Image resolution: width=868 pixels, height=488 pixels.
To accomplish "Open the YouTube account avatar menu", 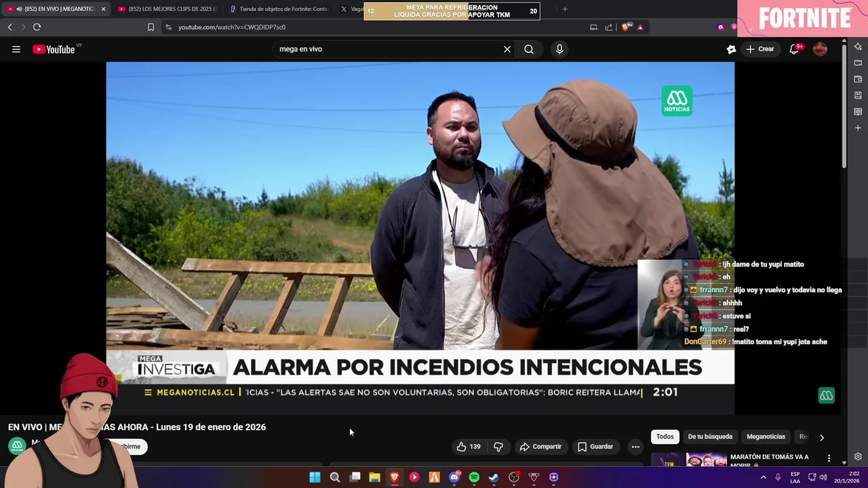I will click(x=820, y=49).
